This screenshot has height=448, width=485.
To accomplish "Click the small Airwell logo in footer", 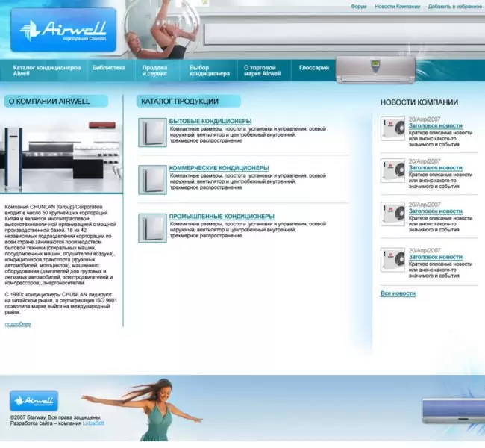I will point(34,401).
